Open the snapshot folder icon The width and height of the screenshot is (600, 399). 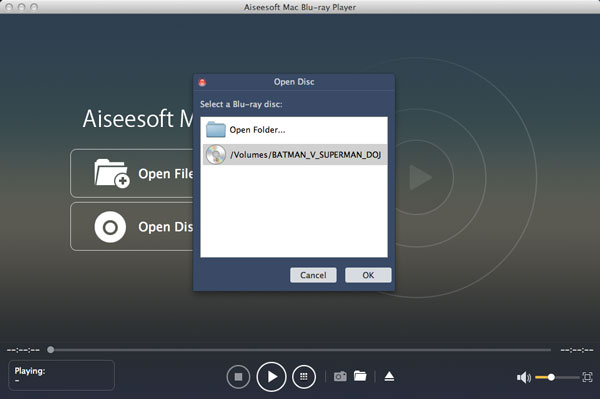click(x=360, y=376)
